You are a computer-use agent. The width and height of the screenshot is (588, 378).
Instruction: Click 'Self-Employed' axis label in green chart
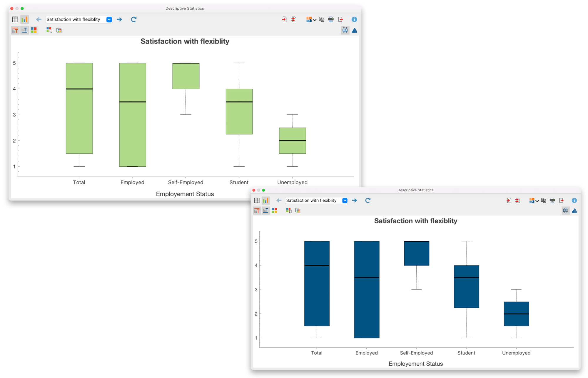click(186, 183)
